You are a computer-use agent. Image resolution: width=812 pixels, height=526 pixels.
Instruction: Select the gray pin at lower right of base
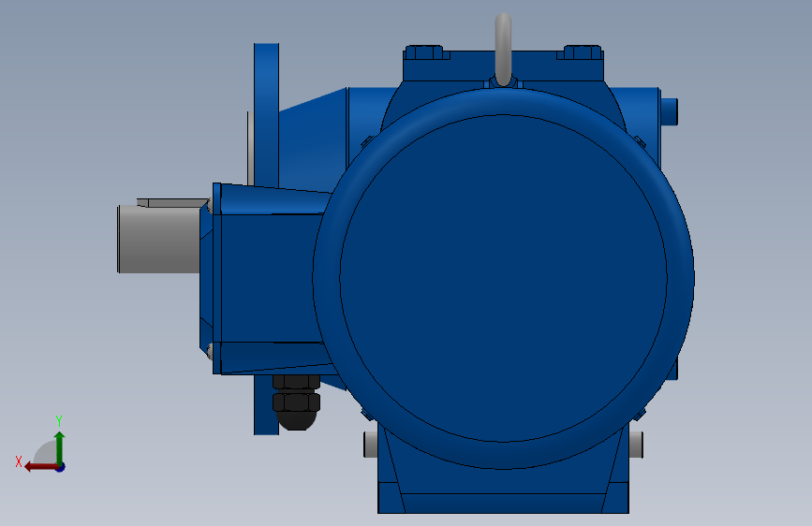click(637, 445)
